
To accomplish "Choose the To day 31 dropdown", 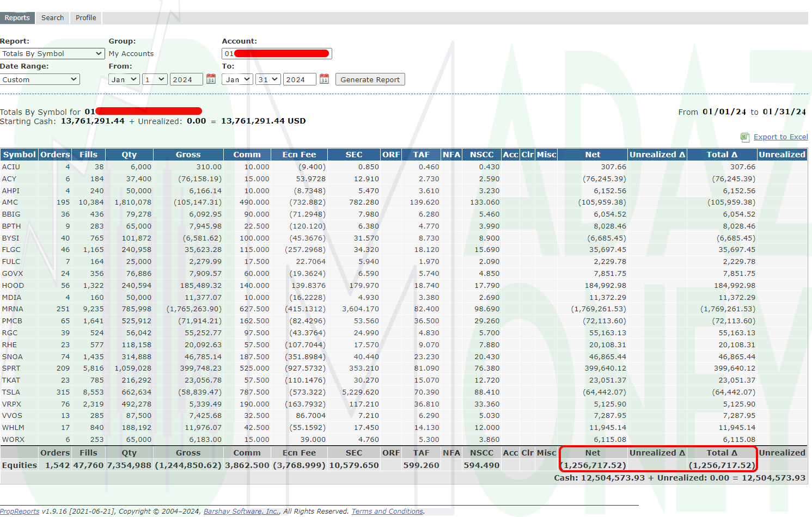I will [x=268, y=79].
